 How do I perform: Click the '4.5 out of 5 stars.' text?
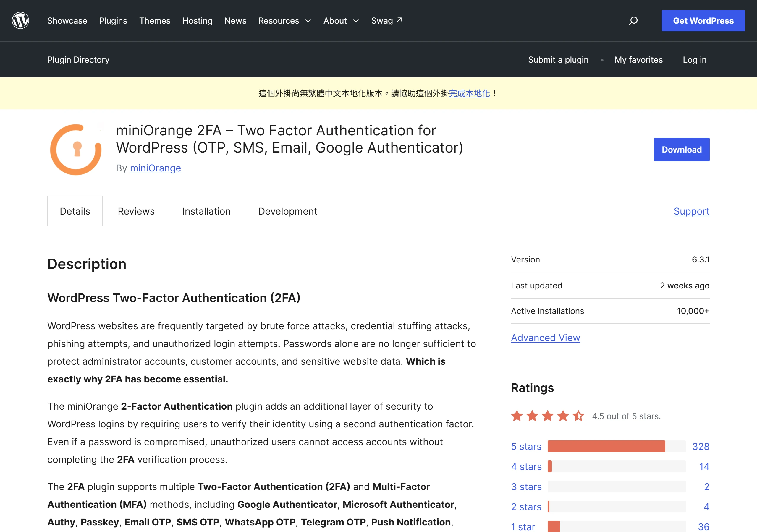[x=626, y=416]
